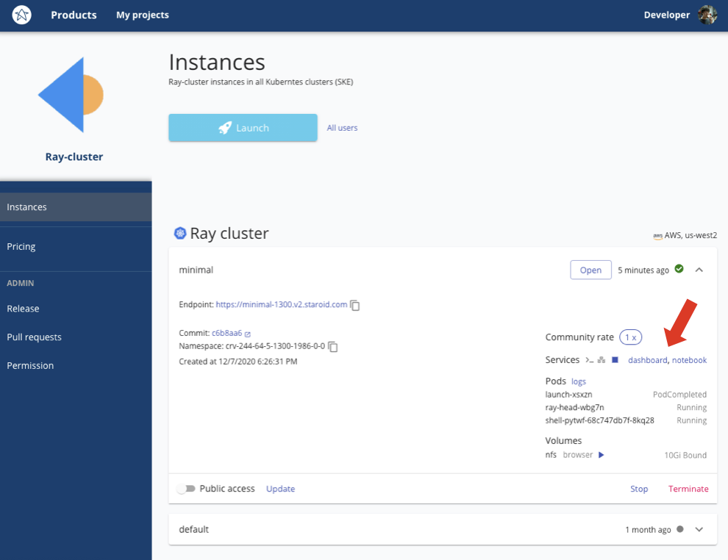Follow the minimal-1300 endpoint link
This screenshot has width=728, height=560.
click(282, 304)
